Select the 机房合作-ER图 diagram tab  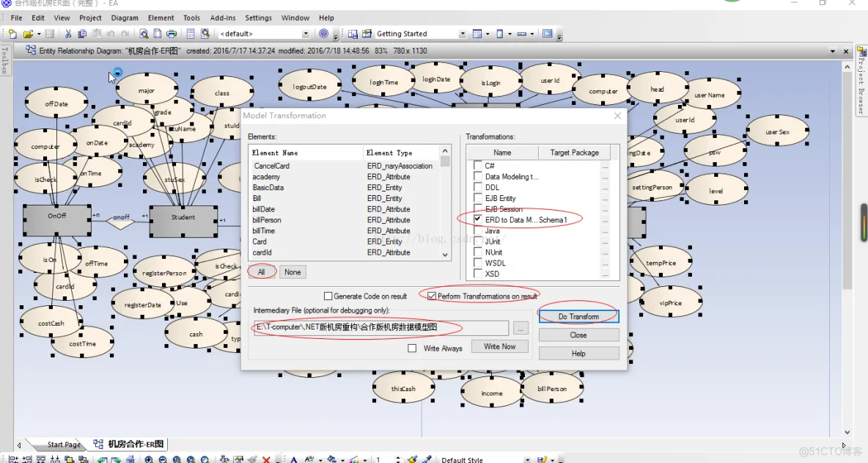(x=129, y=444)
